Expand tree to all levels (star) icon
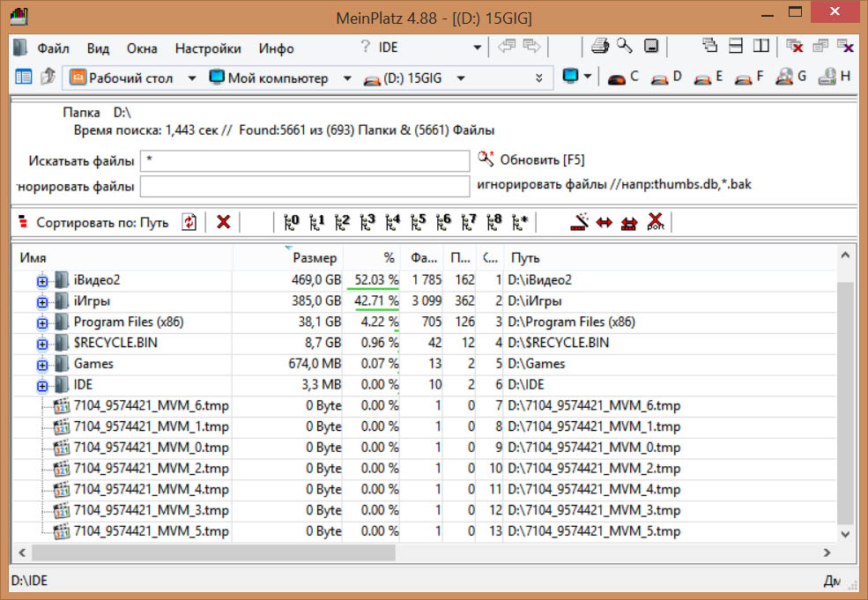 tap(520, 222)
